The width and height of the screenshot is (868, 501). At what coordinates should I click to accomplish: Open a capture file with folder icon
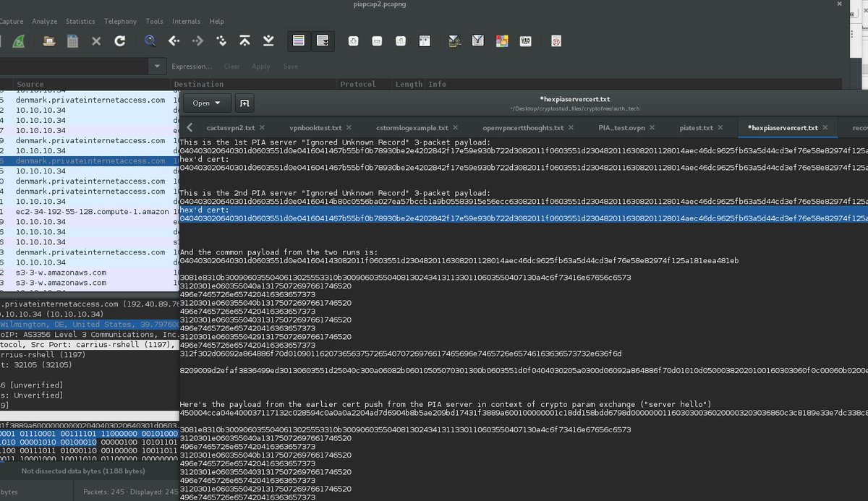(x=49, y=41)
